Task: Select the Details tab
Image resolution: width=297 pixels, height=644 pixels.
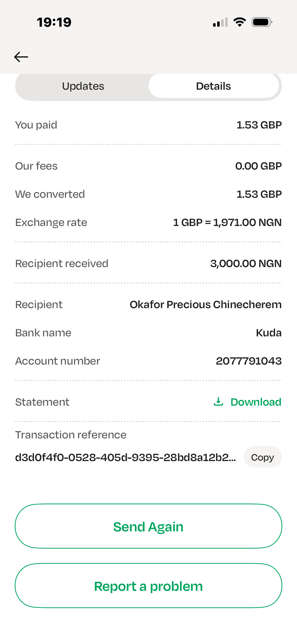Action: pos(213,86)
